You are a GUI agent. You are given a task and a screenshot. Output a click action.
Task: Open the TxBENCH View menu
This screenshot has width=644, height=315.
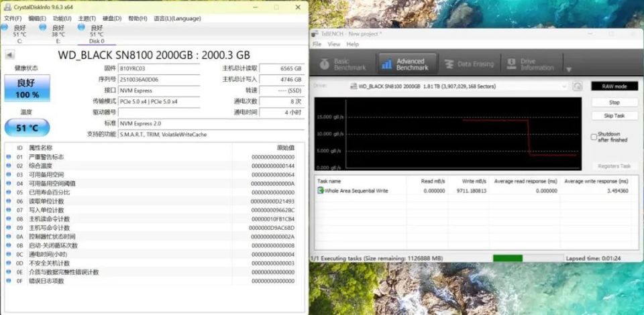point(334,44)
